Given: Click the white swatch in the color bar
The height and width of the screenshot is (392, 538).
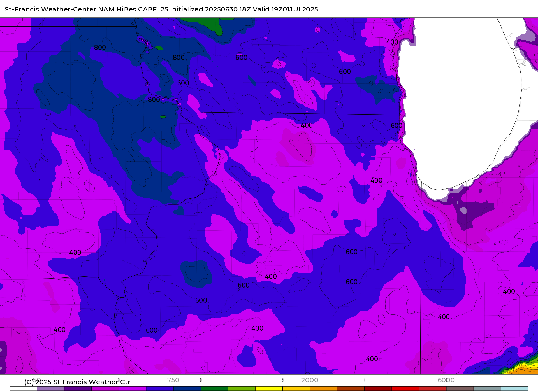Looking at the screenshot, I should [23, 389].
